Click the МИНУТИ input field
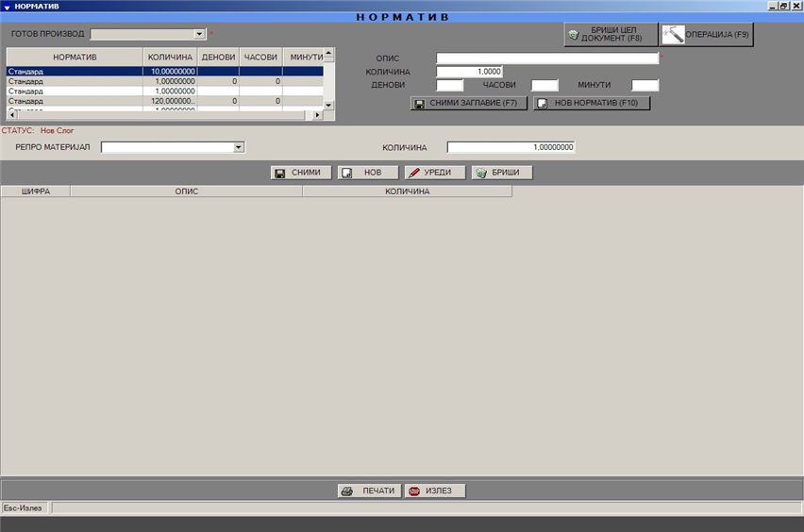Image resolution: width=804 pixels, height=532 pixels. [x=645, y=86]
